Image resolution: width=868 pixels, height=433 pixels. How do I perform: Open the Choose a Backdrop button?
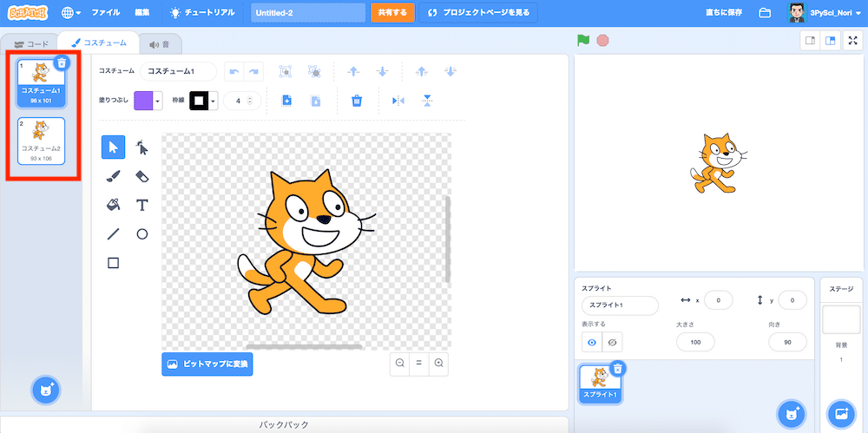[841, 413]
